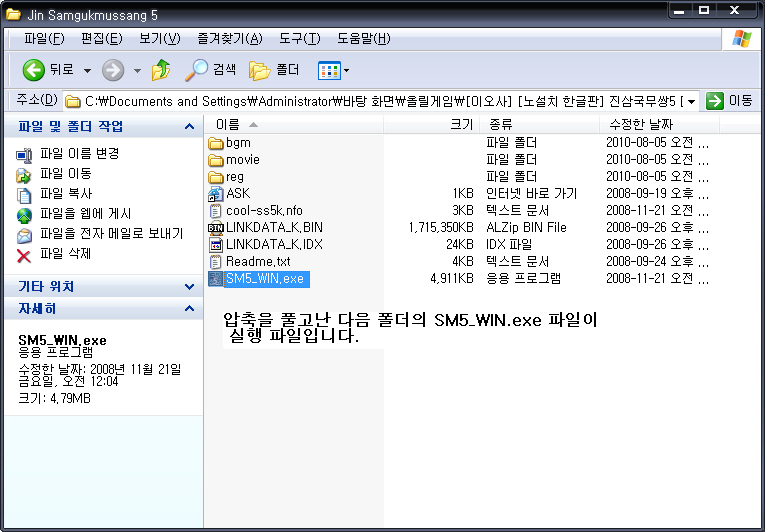Image resolution: width=765 pixels, height=532 pixels.
Task: Select the movie folder icon
Action: (x=216, y=160)
